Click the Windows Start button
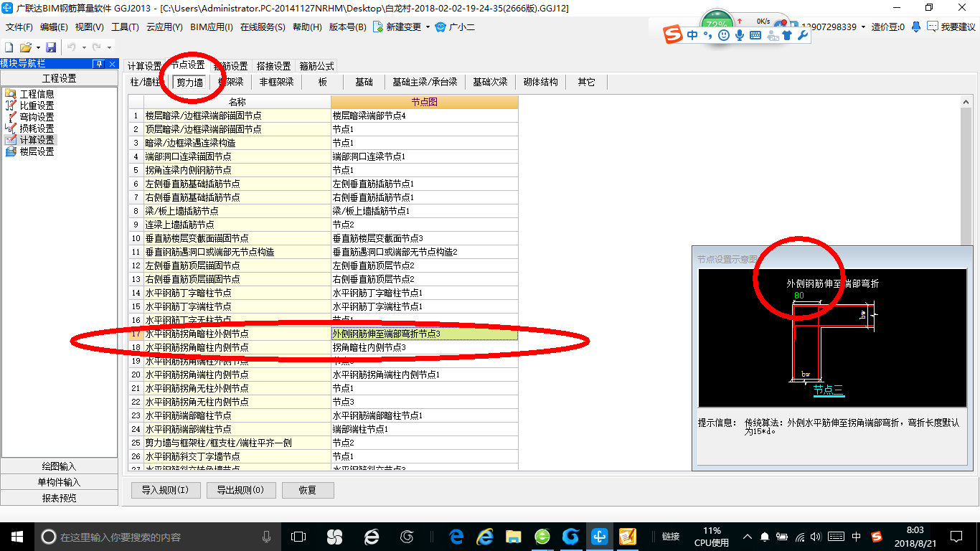Screen dimensions: 980x551 click(17, 537)
